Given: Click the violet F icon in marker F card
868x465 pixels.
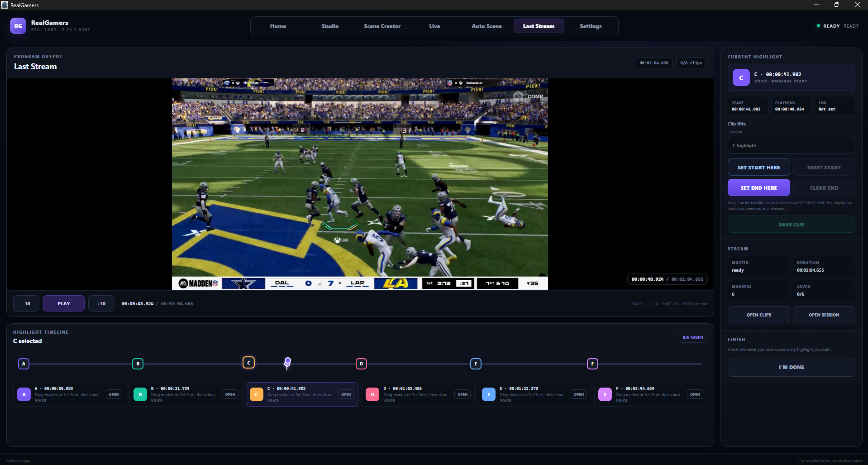Looking at the screenshot, I should pyautogui.click(x=605, y=394).
